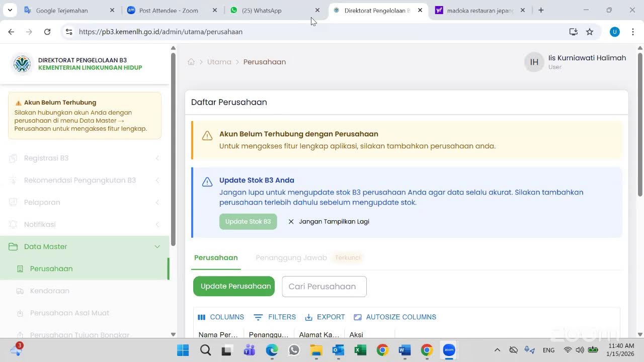Image resolution: width=644 pixels, height=362 pixels.
Task: Click the Data Master folder icon
Action: tap(14, 247)
